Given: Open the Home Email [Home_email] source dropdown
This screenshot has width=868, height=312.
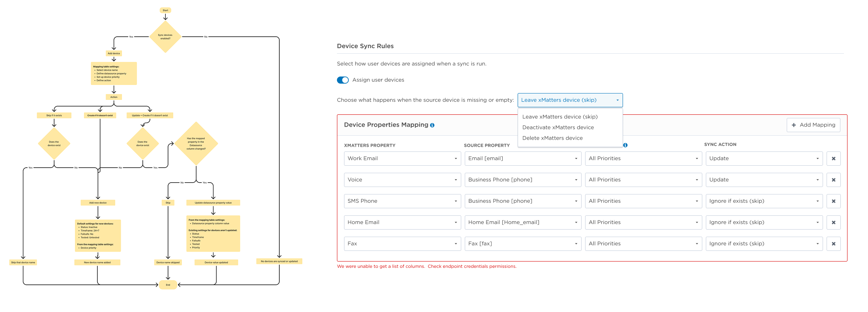Looking at the screenshot, I should (x=523, y=222).
